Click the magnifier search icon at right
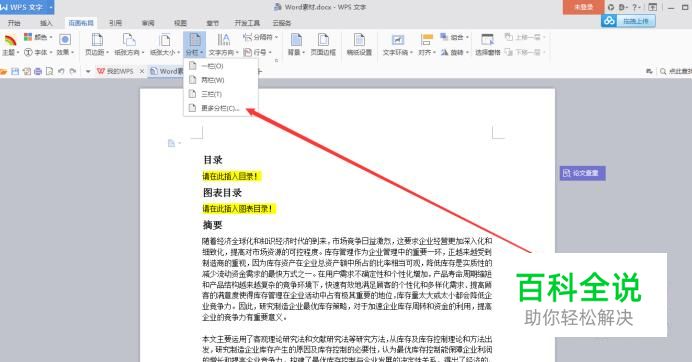 [663, 71]
